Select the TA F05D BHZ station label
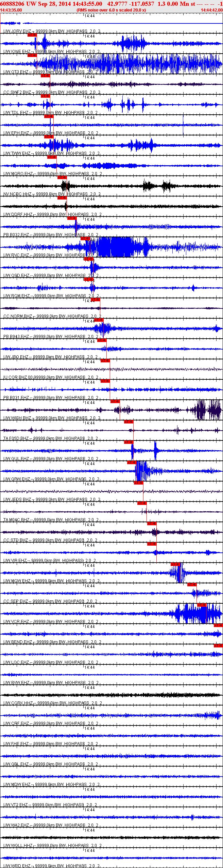223x868 pixels. pyautogui.click(x=51, y=438)
